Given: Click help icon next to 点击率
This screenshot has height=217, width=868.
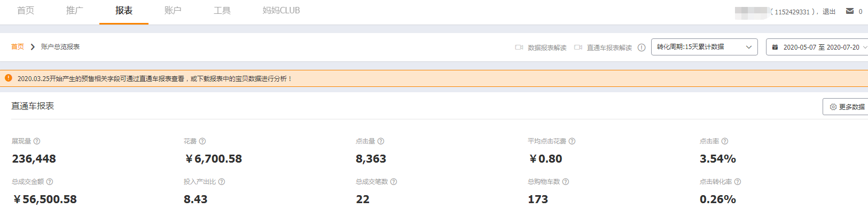Looking at the screenshot, I should (x=725, y=141).
